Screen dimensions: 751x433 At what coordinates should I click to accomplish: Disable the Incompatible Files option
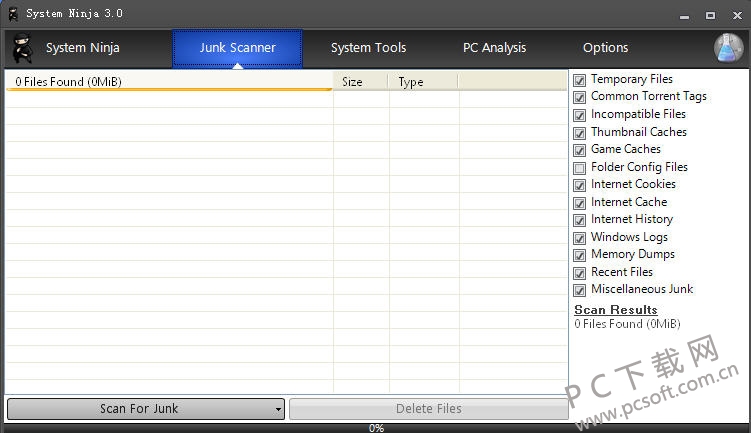580,115
